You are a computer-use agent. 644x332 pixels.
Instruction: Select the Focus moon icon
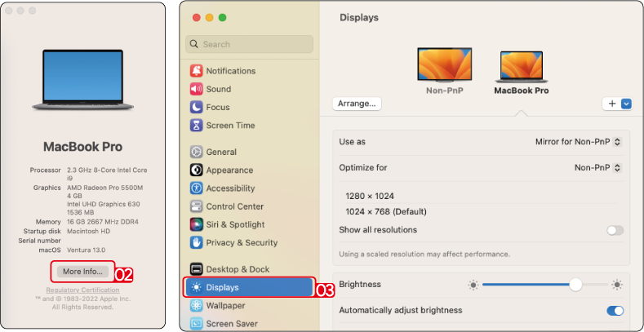(x=196, y=107)
